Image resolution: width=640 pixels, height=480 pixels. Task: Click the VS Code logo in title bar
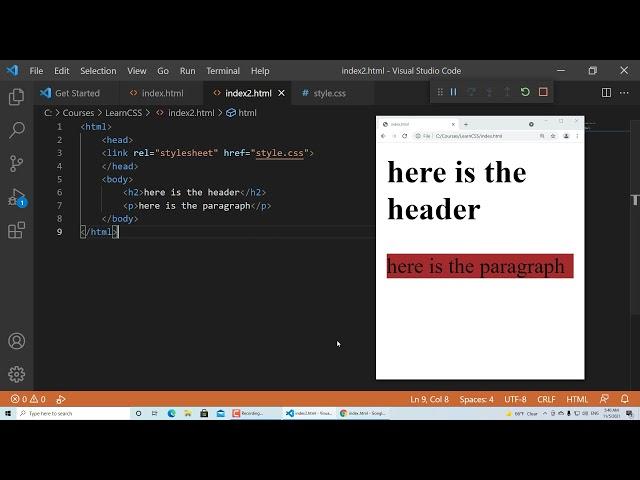click(12, 71)
